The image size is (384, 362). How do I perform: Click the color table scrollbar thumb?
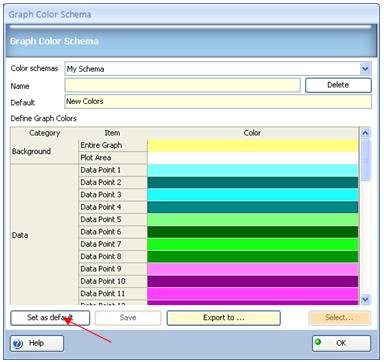[365, 160]
